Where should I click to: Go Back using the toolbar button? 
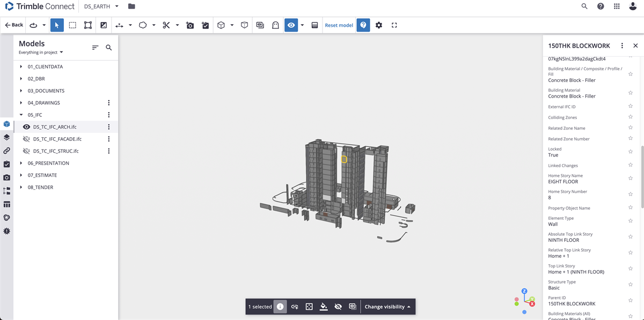14,25
